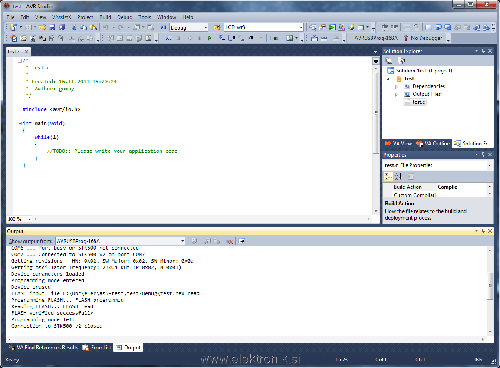Click the Open File folder icon
The width and height of the screenshot is (500, 368).
tap(42, 27)
